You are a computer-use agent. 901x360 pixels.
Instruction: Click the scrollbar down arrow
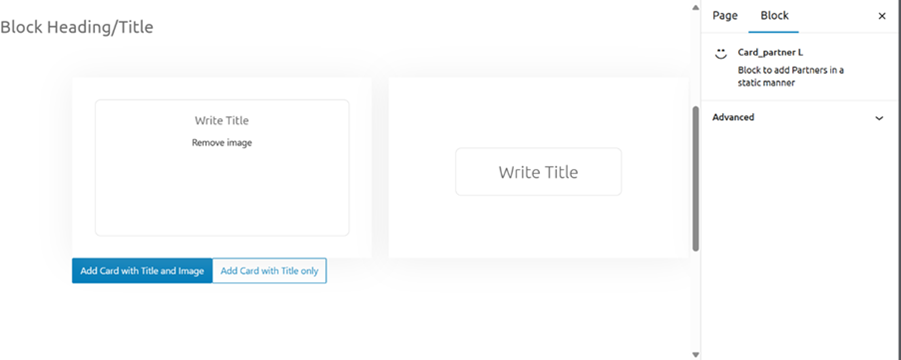click(x=695, y=355)
